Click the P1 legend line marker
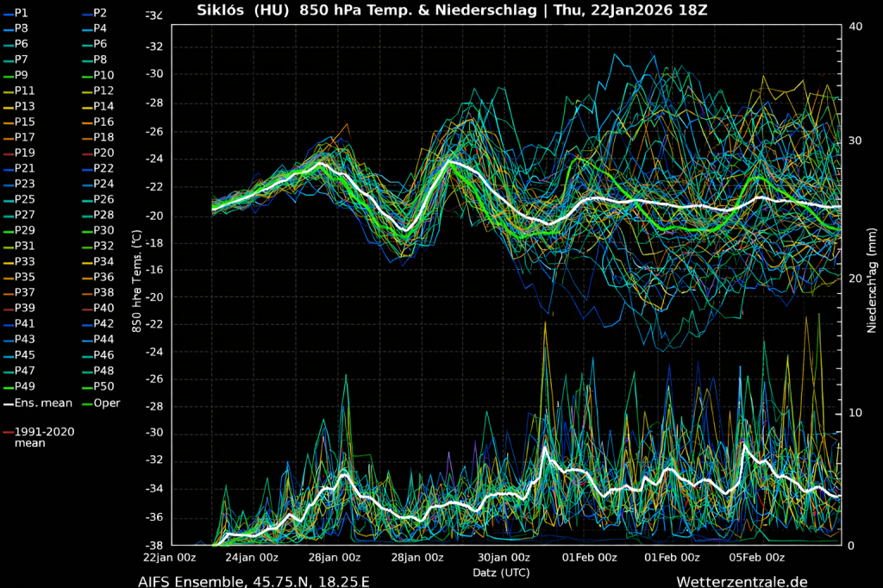Image resolution: width=883 pixels, height=588 pixels. 8,13
